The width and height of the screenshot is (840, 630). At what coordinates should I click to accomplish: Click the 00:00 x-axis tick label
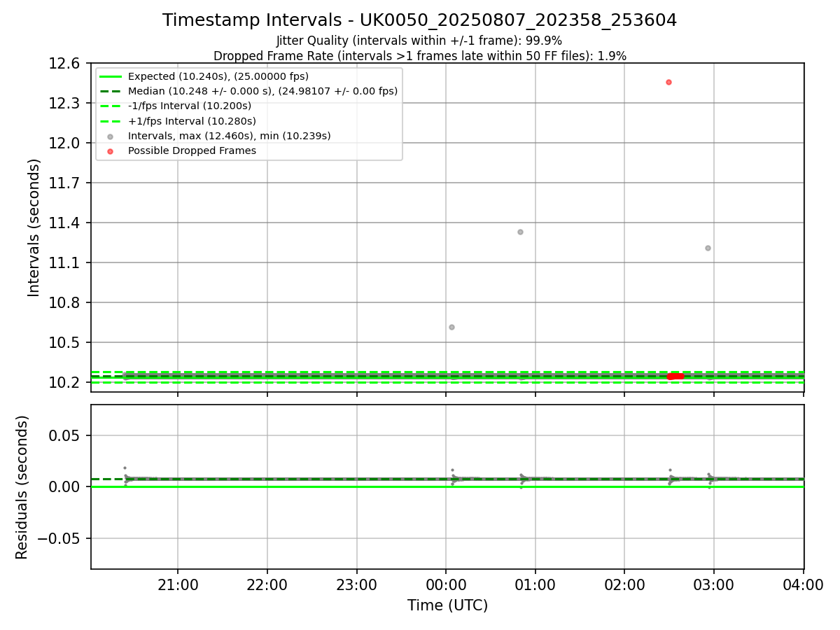click(446, 584)
